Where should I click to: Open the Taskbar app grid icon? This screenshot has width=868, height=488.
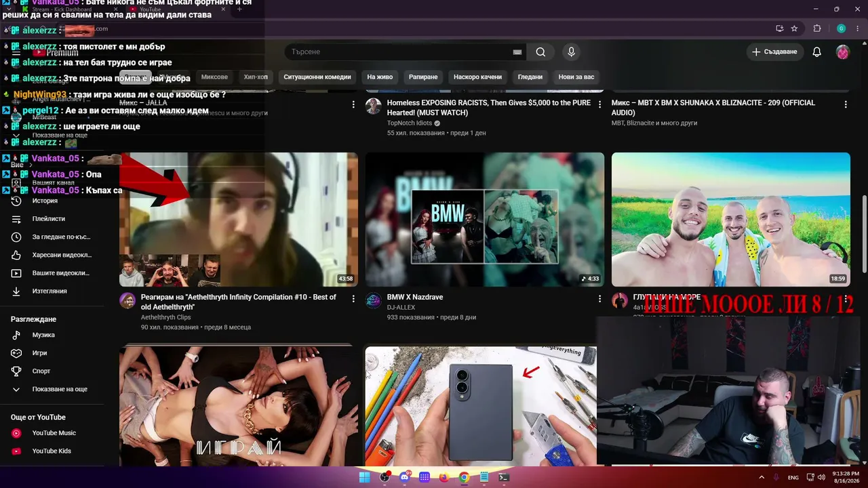(x=425, y=477)
